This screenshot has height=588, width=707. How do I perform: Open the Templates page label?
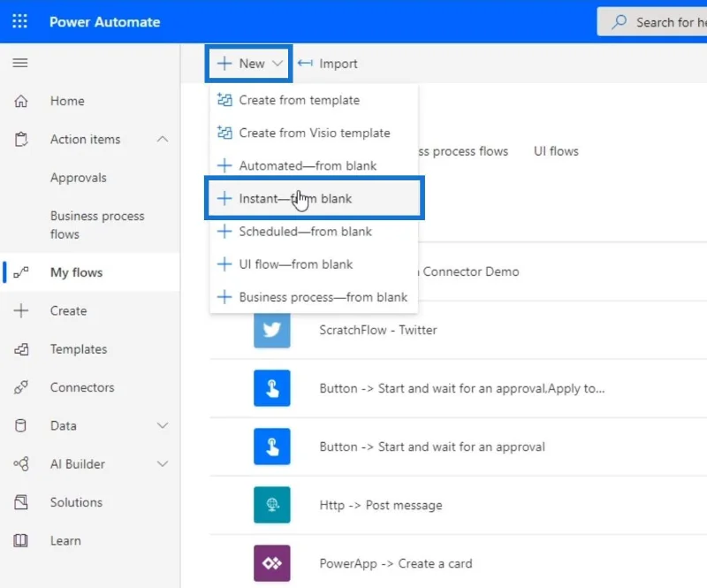(79, 349)
